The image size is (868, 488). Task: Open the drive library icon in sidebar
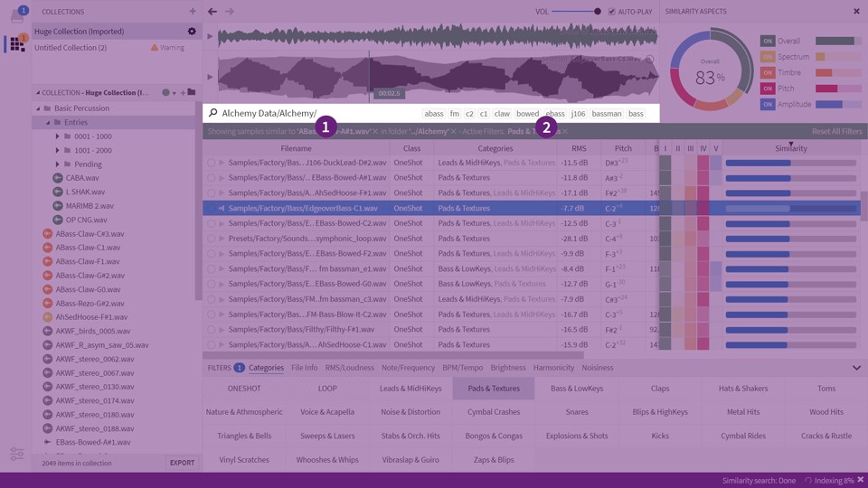(17, 15)
